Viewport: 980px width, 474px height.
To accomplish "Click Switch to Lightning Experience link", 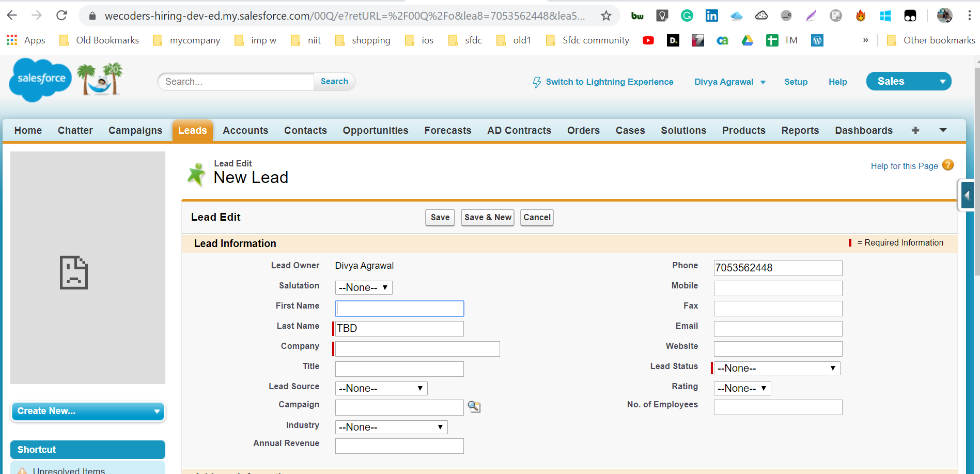I will tap(609, 82).
